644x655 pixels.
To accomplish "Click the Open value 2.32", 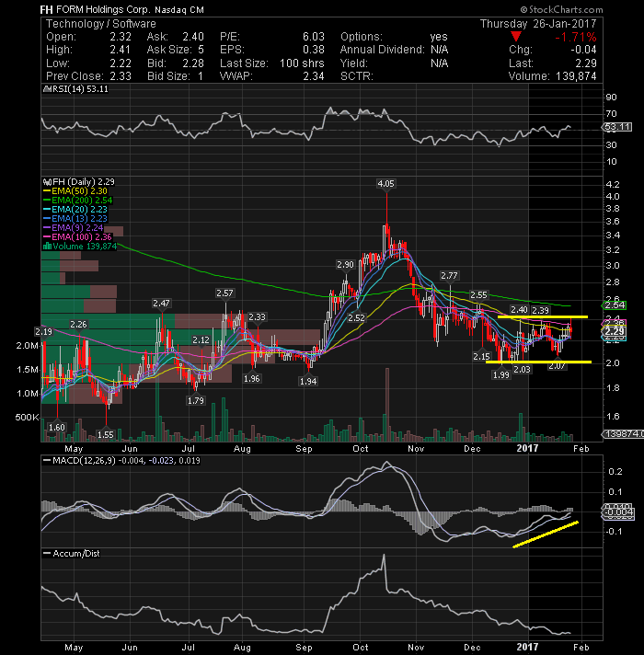I will 121,37.
